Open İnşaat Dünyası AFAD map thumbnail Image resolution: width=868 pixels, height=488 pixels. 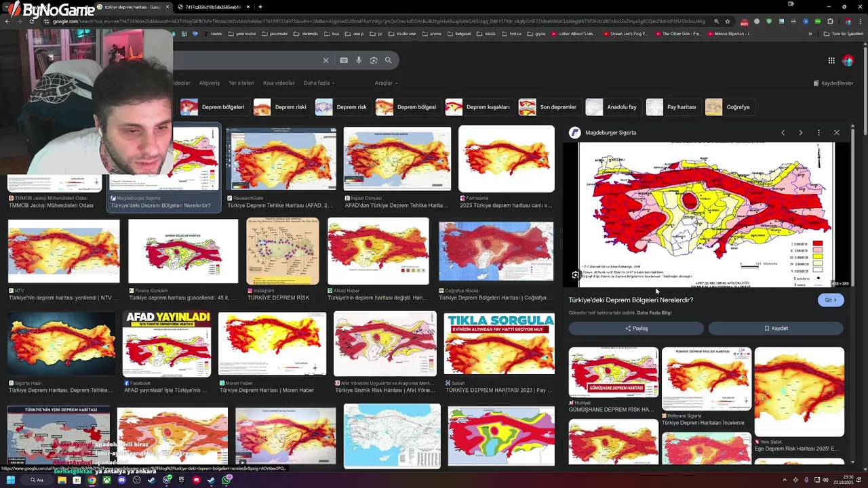pyautogui.click(x=397, y=159)
